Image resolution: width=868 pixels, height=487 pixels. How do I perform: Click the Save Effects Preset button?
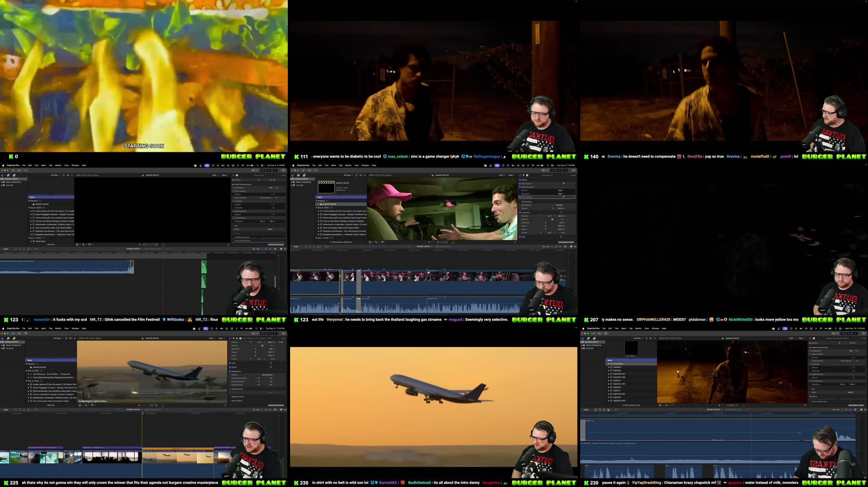[x=276, y=405]
